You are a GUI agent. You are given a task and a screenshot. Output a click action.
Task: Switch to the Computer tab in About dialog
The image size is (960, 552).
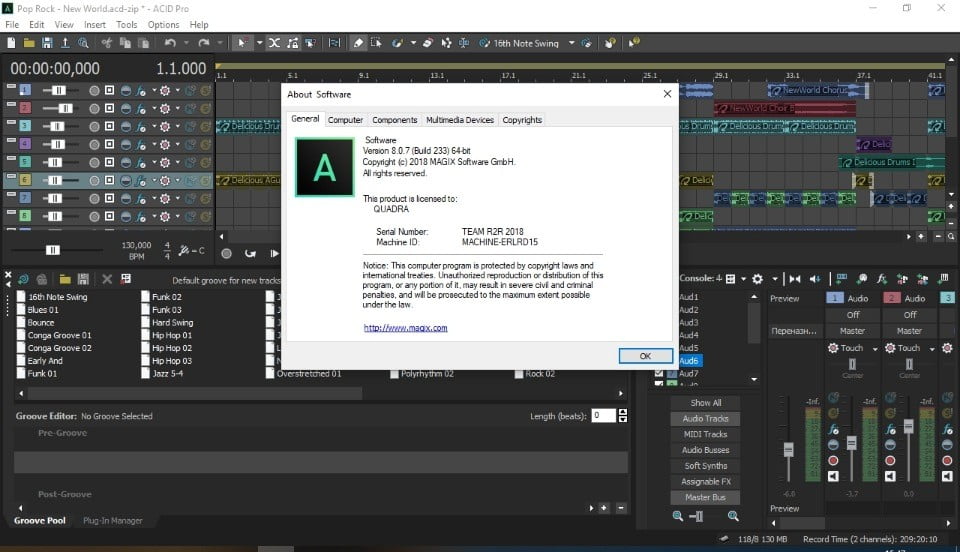point(345,120)
